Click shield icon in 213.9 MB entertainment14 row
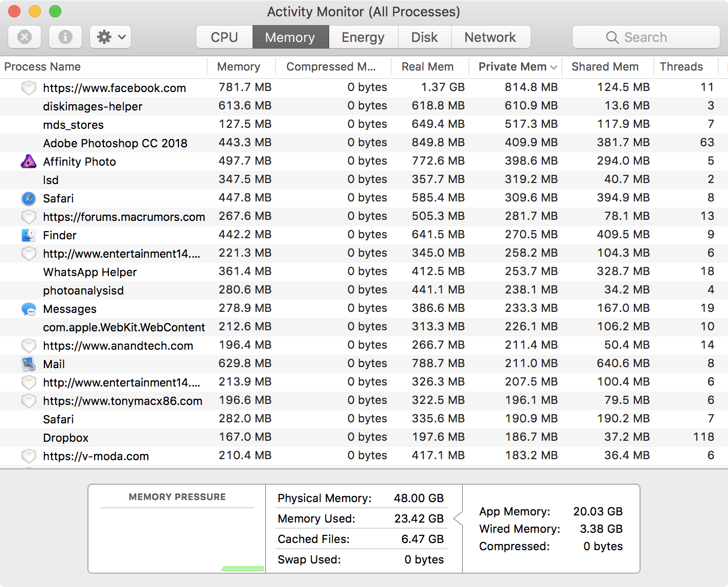This screenshot has height=587, width=728. [29, 382]
